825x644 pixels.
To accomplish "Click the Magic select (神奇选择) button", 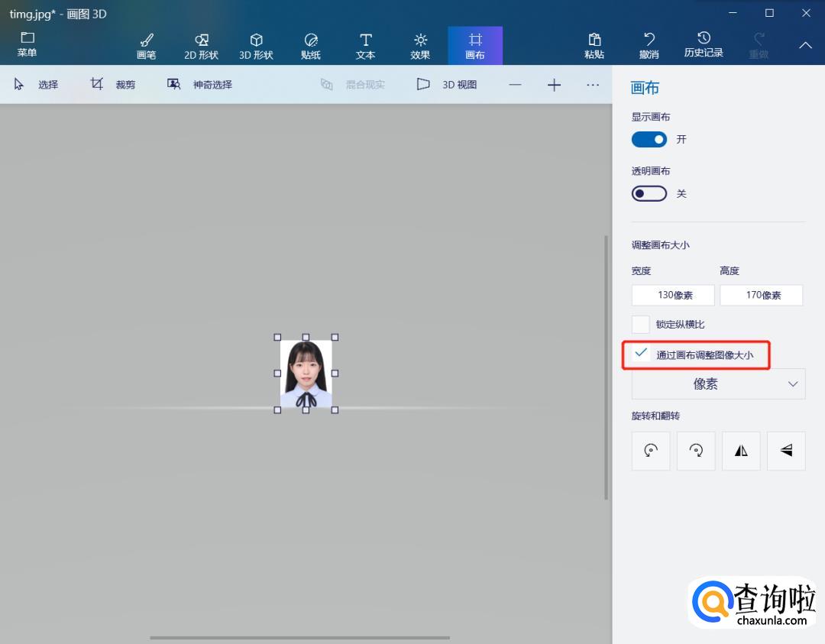I will [x=200, y=85].
